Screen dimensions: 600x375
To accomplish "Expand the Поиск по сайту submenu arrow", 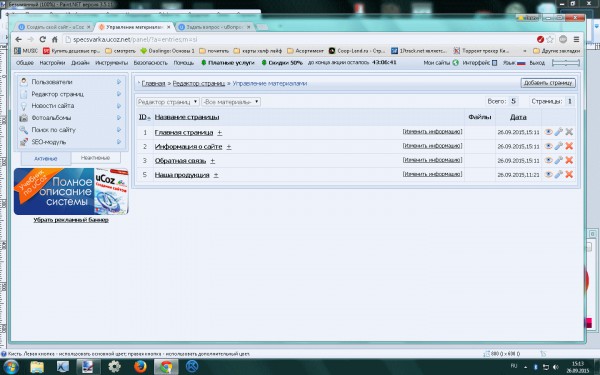I will pyautogui.click(x=119, y=130).
